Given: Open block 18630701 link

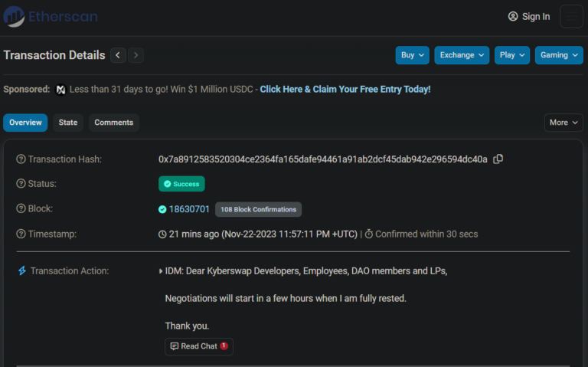Looking at the screenshot, I should click(189, 209).
